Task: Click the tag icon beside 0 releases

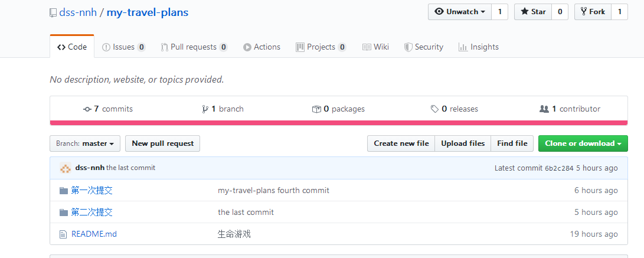Action: point(434,109)
